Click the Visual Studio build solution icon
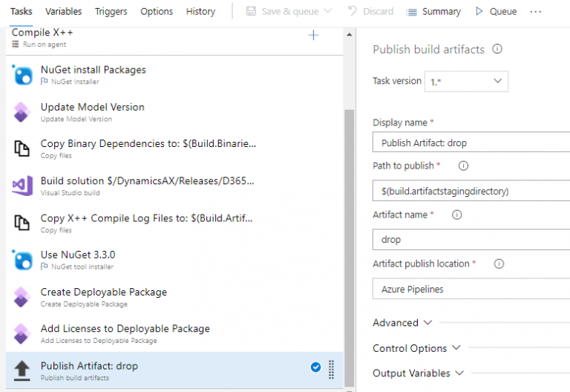This screenshot has height=392, width=570. coord(22,186)
